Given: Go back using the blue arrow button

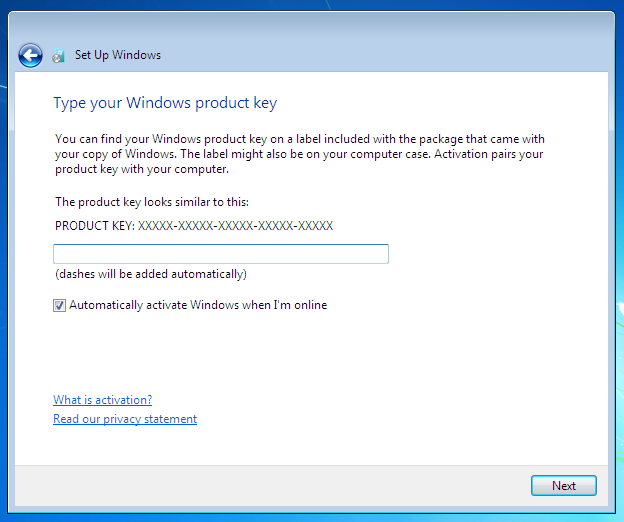Looking at the screenshot, I should tap(30, 55).
